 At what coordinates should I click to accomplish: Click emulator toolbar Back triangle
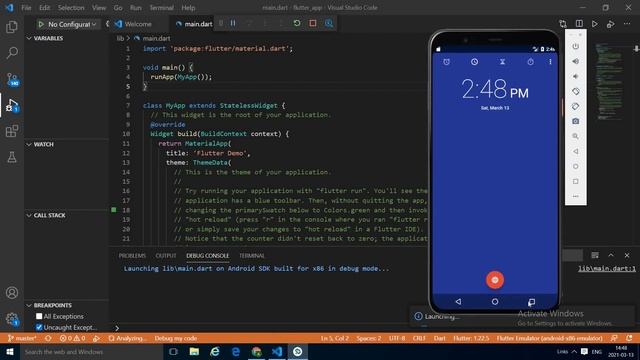tap(576, 151)
